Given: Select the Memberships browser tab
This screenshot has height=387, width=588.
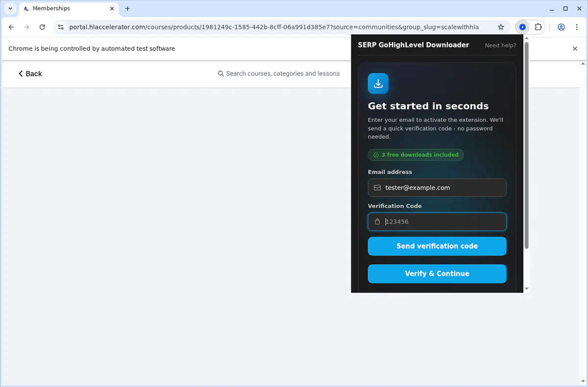Looking at the screenshot, I should [x=69, y=8].
